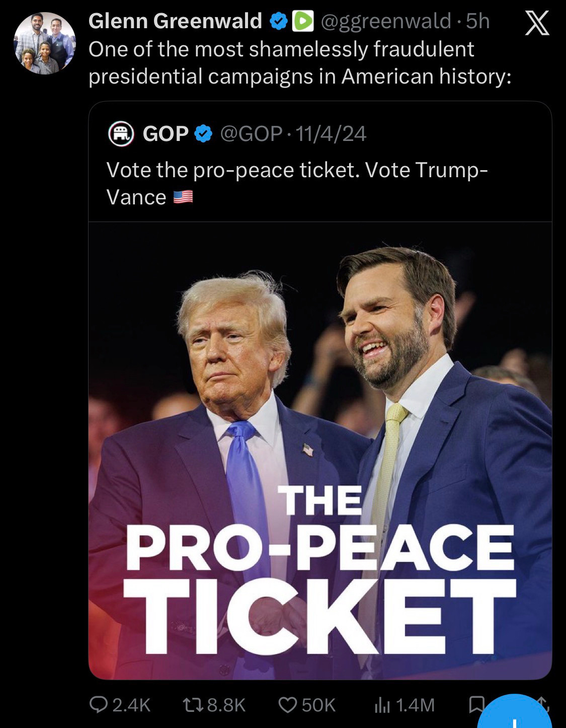Click the green square badge icon

tap(301, 22)
